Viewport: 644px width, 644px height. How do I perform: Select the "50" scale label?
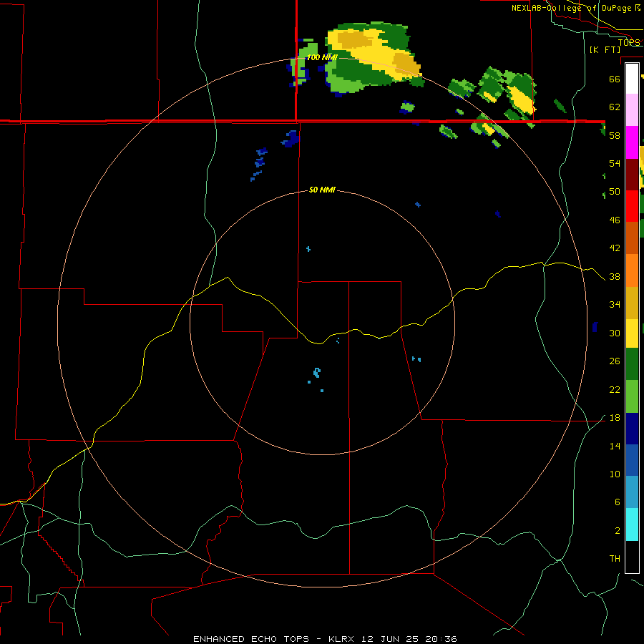pos(615,191)
